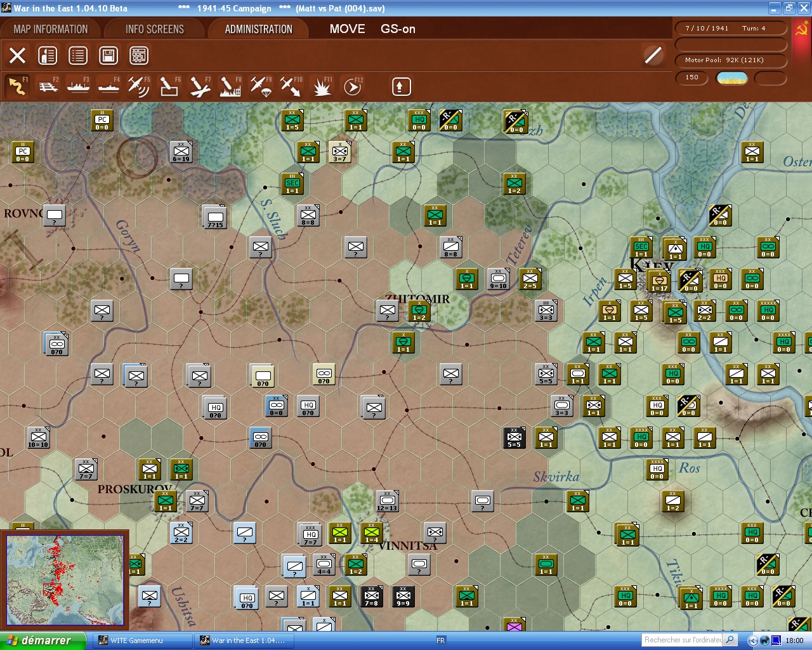Select Rail mode (F2) icon
The height and width of the screenshot is (650, 812).
click(48, 86)
